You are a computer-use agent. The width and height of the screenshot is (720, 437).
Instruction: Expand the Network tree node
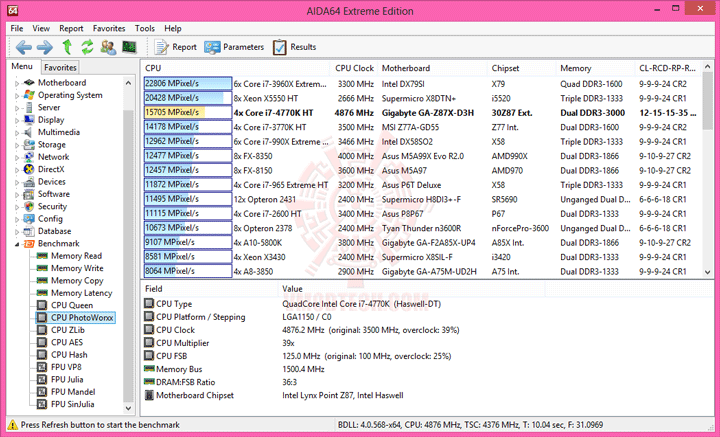(17, 158)
